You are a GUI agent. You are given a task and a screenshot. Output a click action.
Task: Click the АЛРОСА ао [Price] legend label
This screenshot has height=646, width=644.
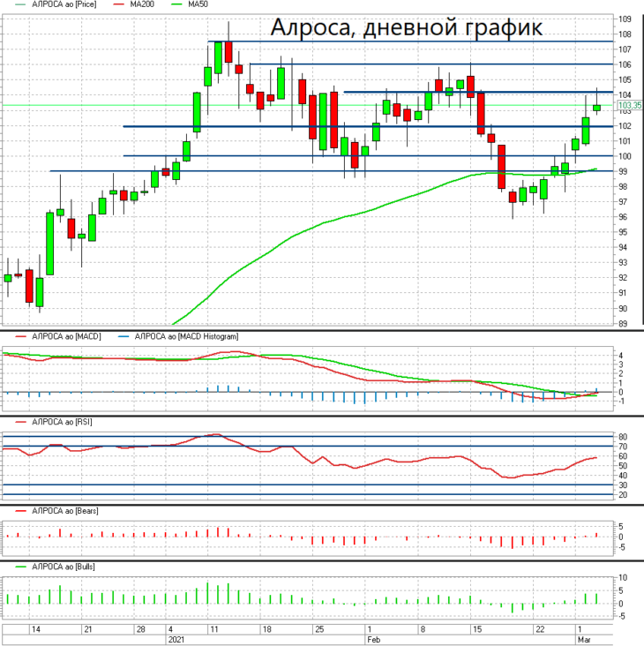(64, 4)
